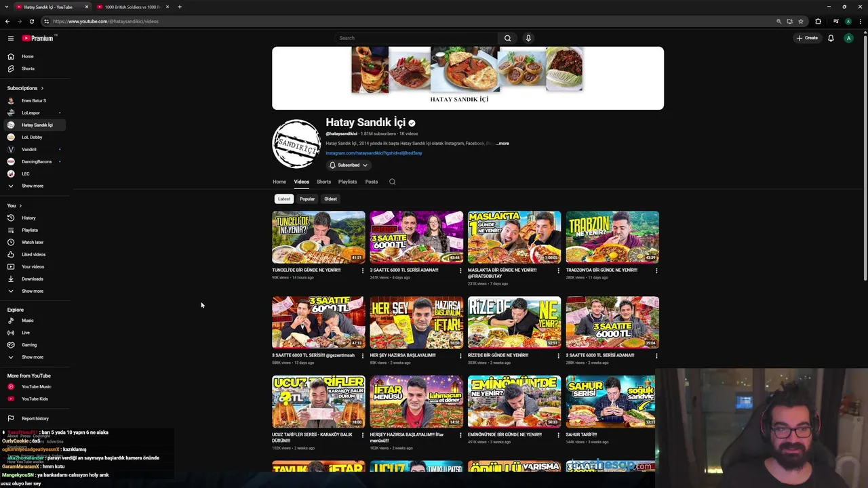Expand Show more under subscriptions
868x488 pixels.
pyautogui.click(x=32, y=186)
